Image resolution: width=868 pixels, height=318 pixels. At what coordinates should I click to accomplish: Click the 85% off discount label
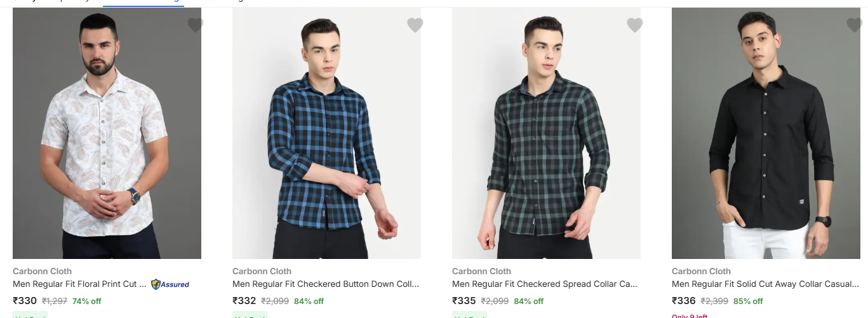[x=748, y=301]
